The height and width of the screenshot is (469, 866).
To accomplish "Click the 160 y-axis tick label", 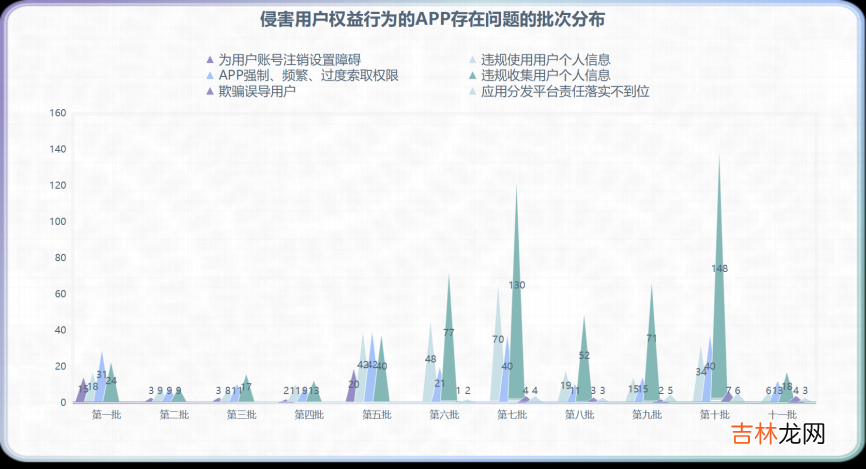I will 57,113.
